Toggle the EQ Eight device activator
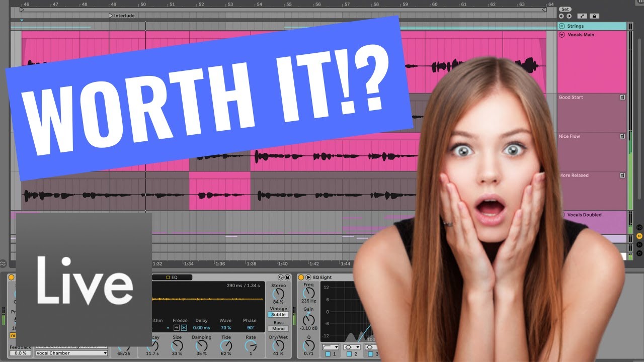Screen dimensions: 644x362 tap(301, 277)
